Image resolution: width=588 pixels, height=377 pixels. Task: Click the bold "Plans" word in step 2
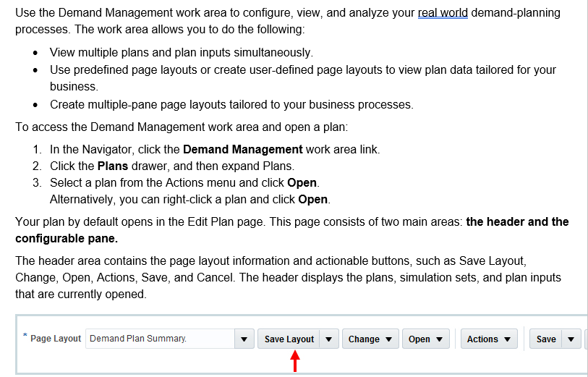112,165
